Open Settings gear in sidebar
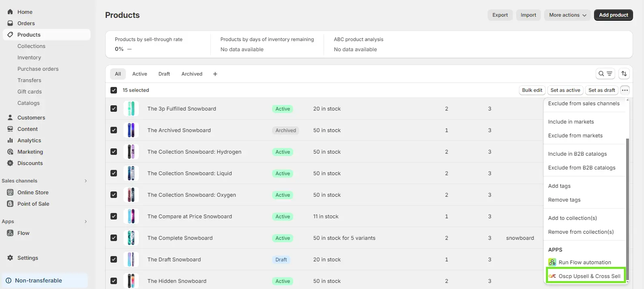 10,258
